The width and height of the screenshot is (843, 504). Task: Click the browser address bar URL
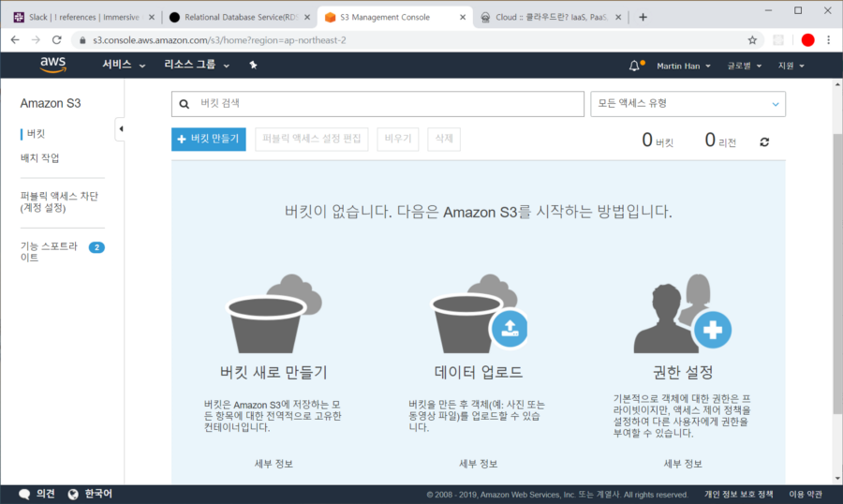click(x=219, y=40)
